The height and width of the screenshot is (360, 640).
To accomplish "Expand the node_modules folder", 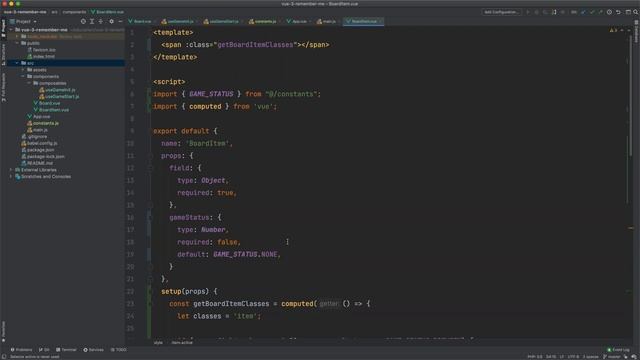I will tap(17, 36).
